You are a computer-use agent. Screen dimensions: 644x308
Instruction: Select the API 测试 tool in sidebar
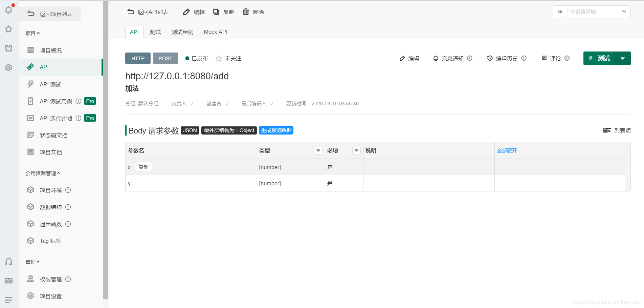[50, 84]
